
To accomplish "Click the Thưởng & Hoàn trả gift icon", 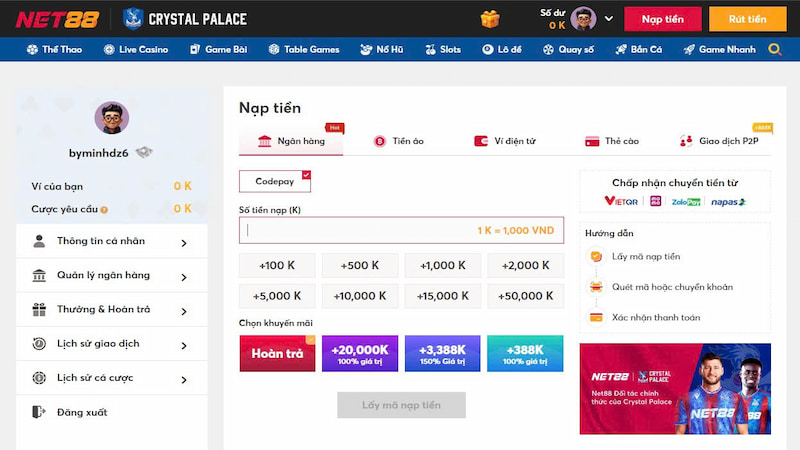I will pos(39,309).
